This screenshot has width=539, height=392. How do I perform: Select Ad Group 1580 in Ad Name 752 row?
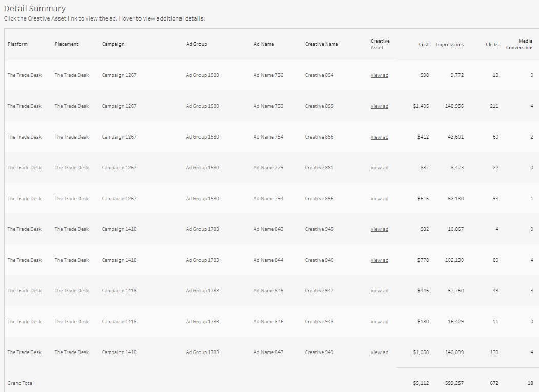coord(203,75)
